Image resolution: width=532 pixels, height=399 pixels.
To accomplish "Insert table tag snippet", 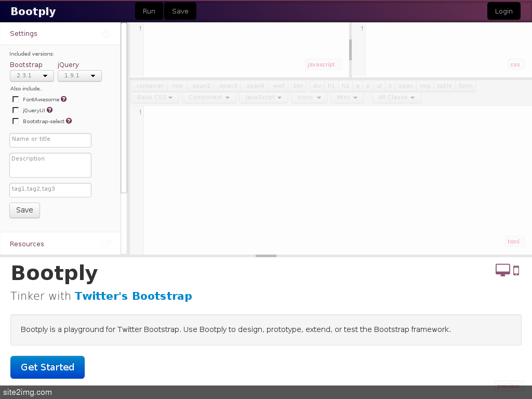I will tap(445, 86).
